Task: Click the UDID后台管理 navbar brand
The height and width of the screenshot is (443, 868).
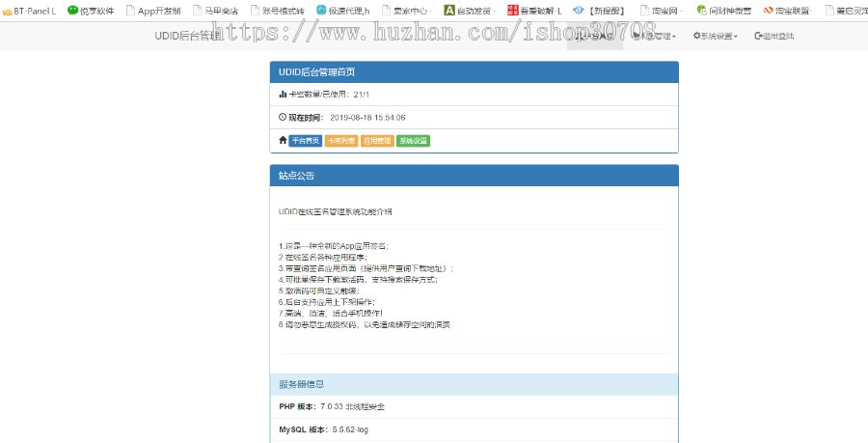Action: (x=187, y=36)
